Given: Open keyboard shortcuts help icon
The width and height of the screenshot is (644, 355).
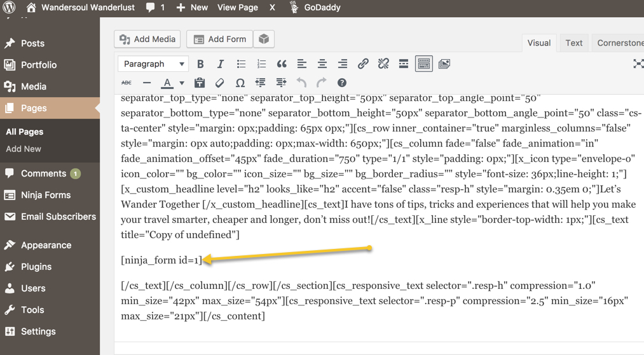Looking at the screenshot, I should (x=342, y=83).
